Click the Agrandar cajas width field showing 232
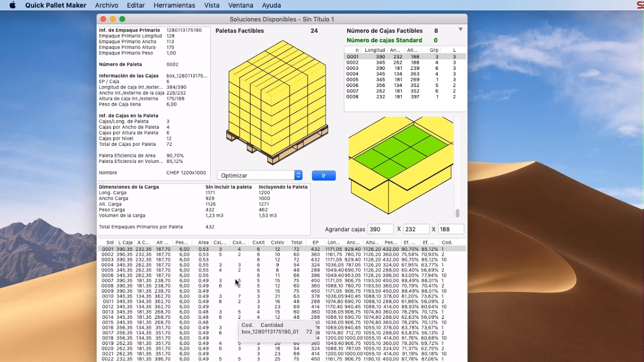This screenshot has width=644, height=362. (x=416, y=229)
